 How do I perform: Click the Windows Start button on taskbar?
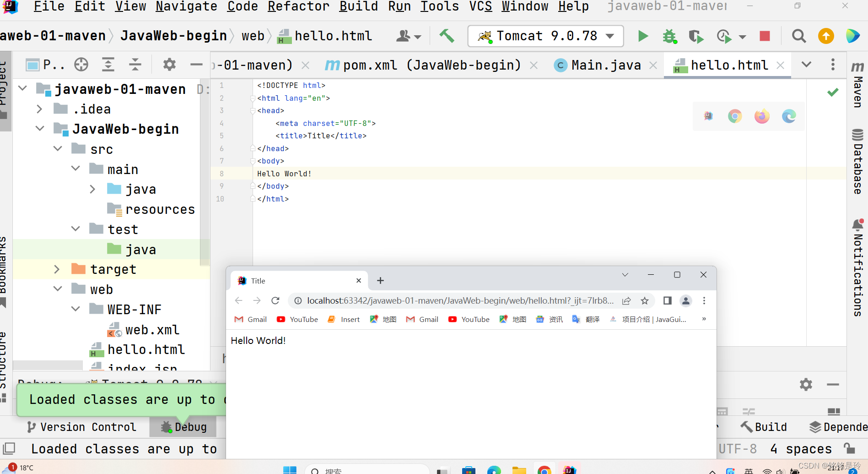click(x=290, y=469)
